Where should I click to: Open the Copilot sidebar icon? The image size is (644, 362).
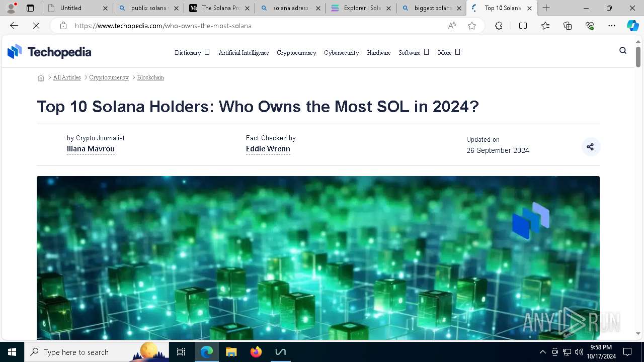[x=632, y=26]
